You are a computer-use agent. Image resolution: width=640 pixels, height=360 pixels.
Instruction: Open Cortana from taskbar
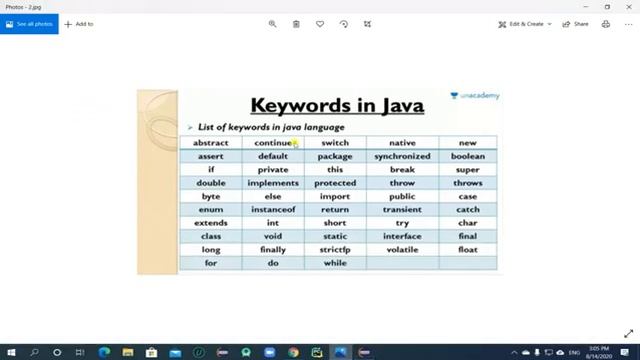click(57, 352)
